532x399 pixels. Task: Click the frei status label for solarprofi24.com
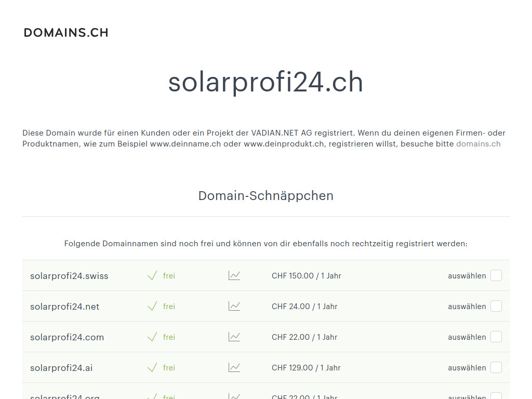pyautogui.click(x=169, y=337)
